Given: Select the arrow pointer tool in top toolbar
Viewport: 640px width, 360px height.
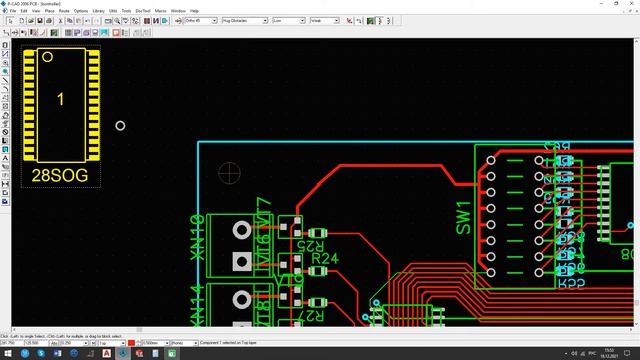Looking at the screenshot, I should [x=10, y=21].
